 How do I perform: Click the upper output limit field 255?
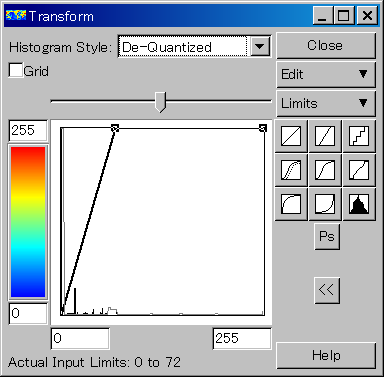[x=28, y=130]
